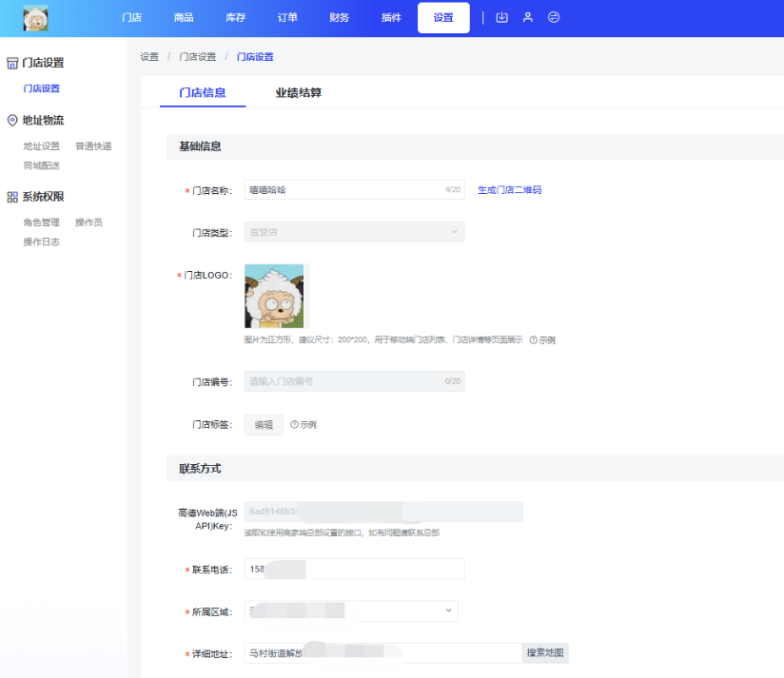Click the 地址物流 location pin icon
This screenshot has width=784, height=678.
pyautogui.click(x=12, y=121)
